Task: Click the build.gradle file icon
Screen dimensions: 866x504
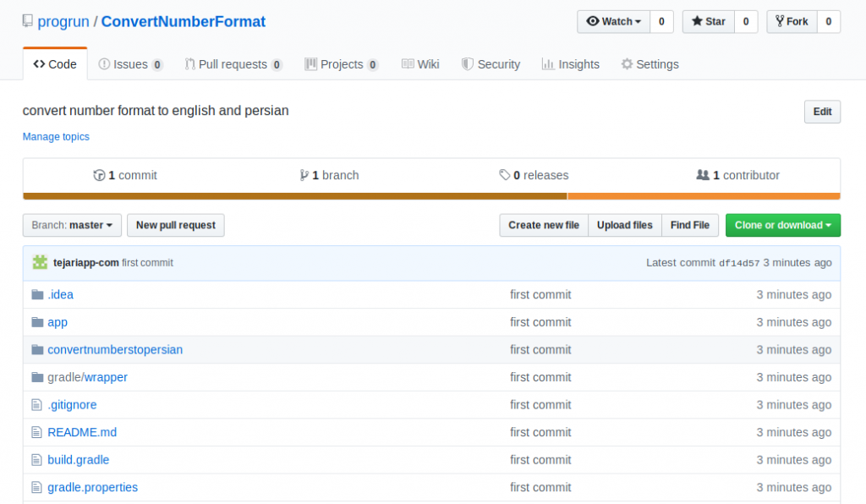Action: tap(36, 460)
